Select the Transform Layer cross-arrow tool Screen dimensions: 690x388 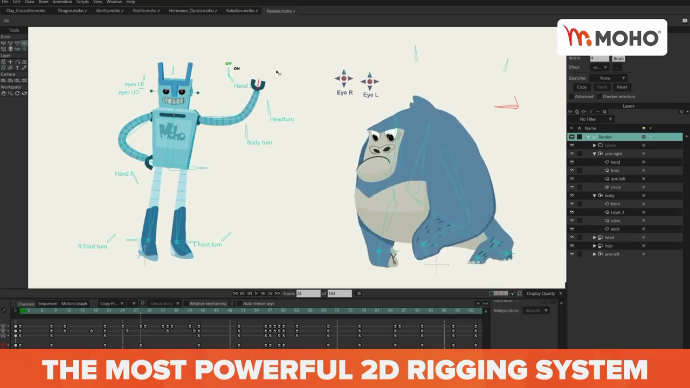tap(11, 62)
